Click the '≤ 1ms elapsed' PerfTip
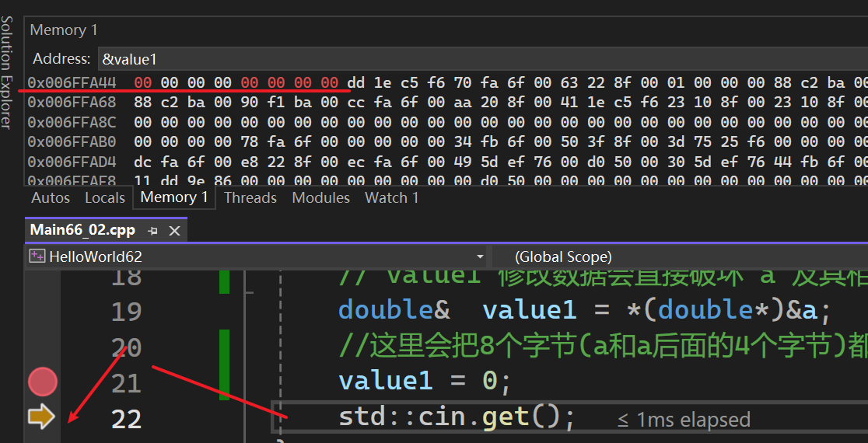 684,420
